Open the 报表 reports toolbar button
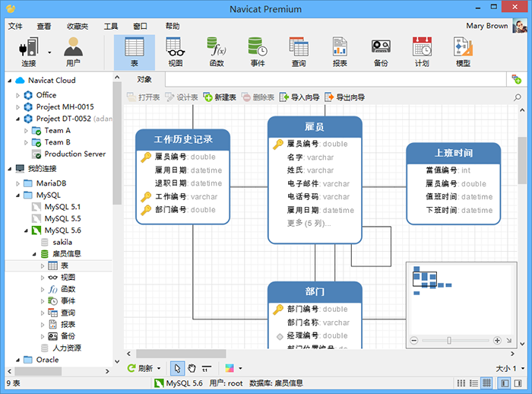The width and height of the screenshot is (532, 394). pyautogui.click(x=340, y=52)
